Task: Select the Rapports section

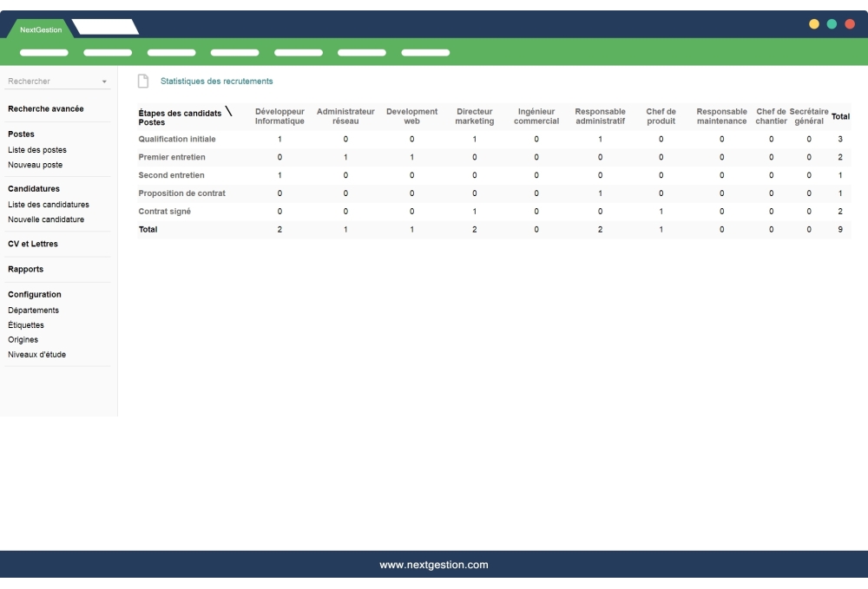Action: (24, 269)
